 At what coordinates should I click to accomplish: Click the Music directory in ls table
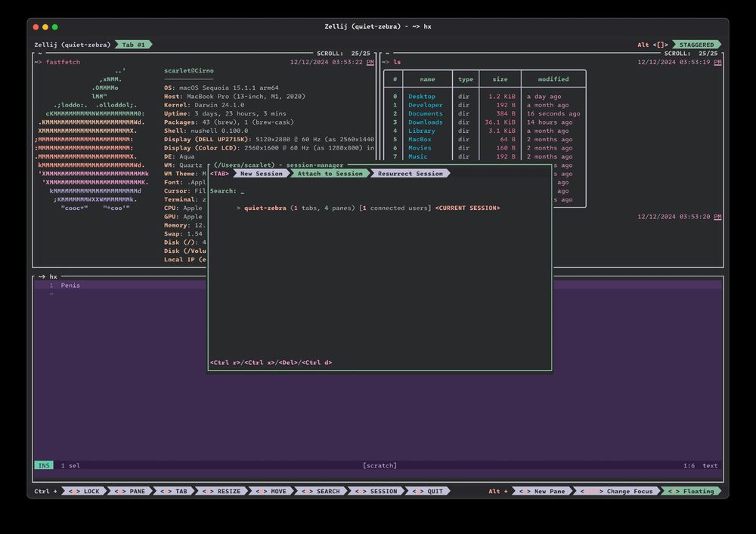[417, 157]
